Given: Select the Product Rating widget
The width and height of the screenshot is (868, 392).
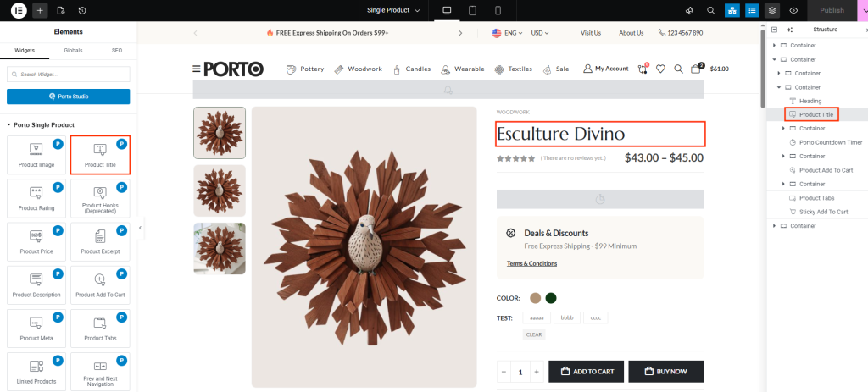Looking at the screenshot, I should point(36,198).
